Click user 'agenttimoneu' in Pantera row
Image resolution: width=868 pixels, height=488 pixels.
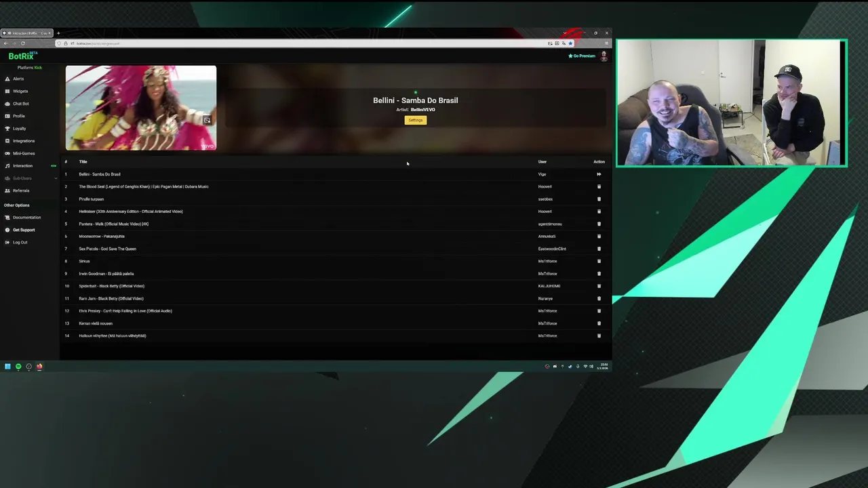[550, 224]
